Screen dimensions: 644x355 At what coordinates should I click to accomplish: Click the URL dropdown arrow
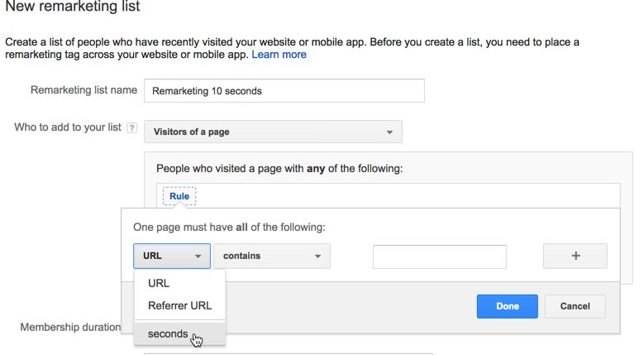pyautogui.click(x=198, y=257)
